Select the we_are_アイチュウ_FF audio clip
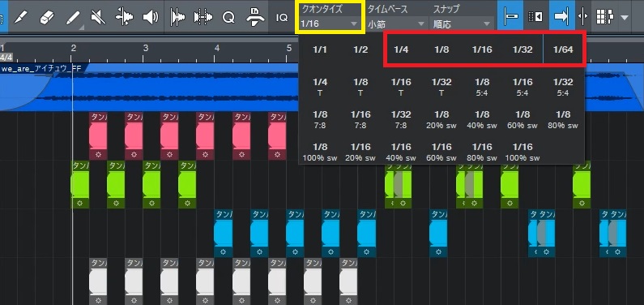 click(150, 87)
